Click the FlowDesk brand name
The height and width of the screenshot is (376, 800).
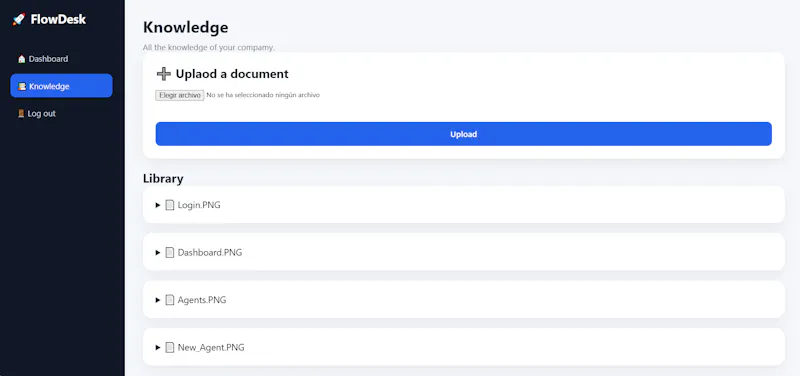pos(58,19)
